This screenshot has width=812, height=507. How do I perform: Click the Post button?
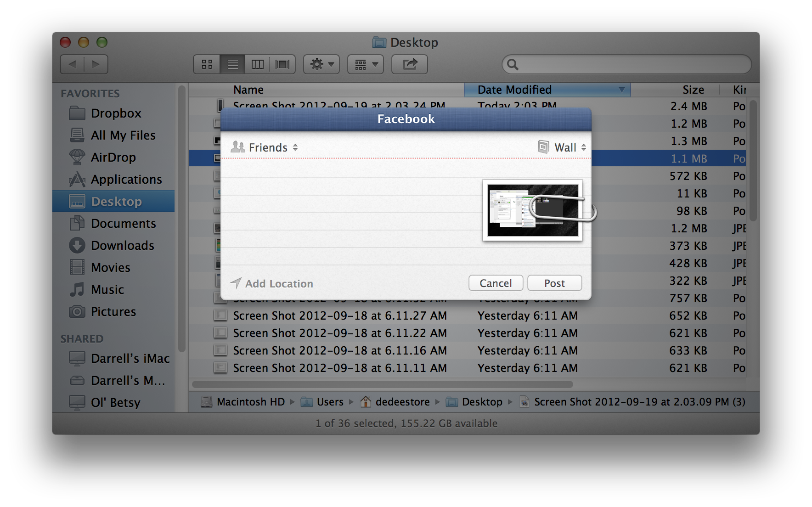pos(554,283)
